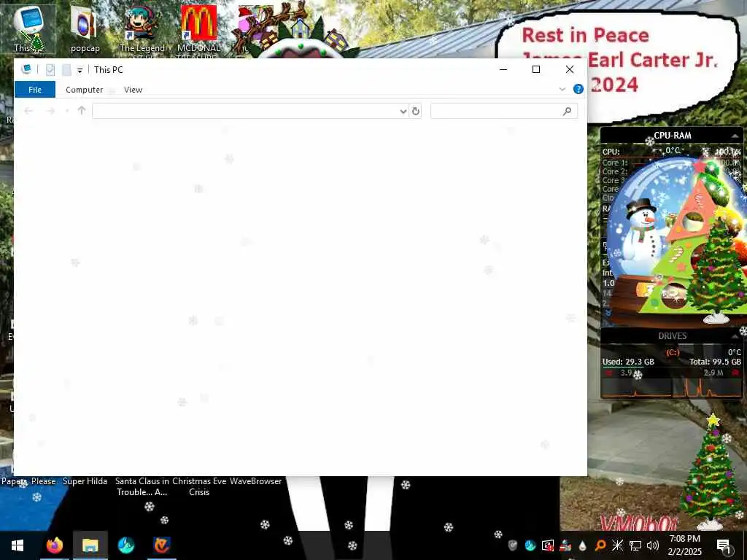Open the teal wave taskbar app

[x=125, y=545]
